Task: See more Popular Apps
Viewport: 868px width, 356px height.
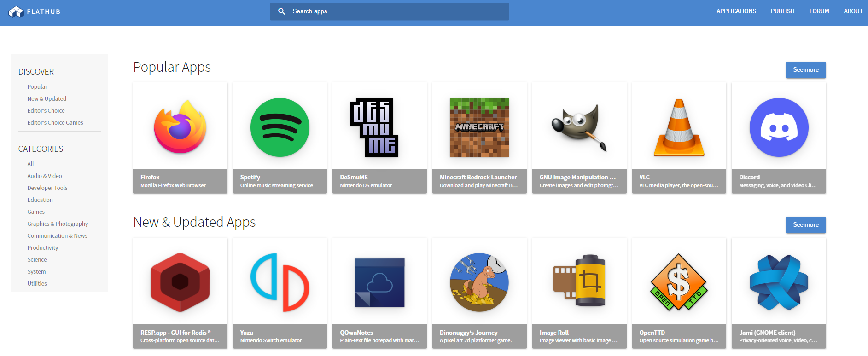Action: (x=806, y=70)
